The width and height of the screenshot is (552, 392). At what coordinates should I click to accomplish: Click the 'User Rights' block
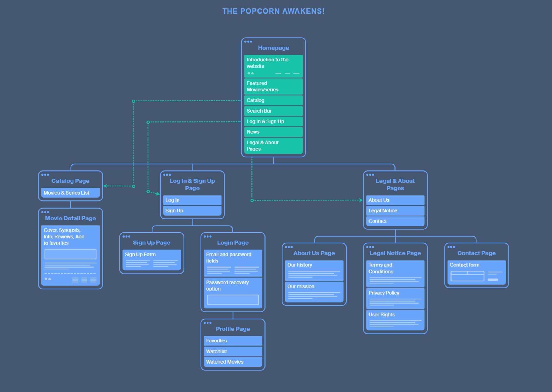[x=395, y=320]
